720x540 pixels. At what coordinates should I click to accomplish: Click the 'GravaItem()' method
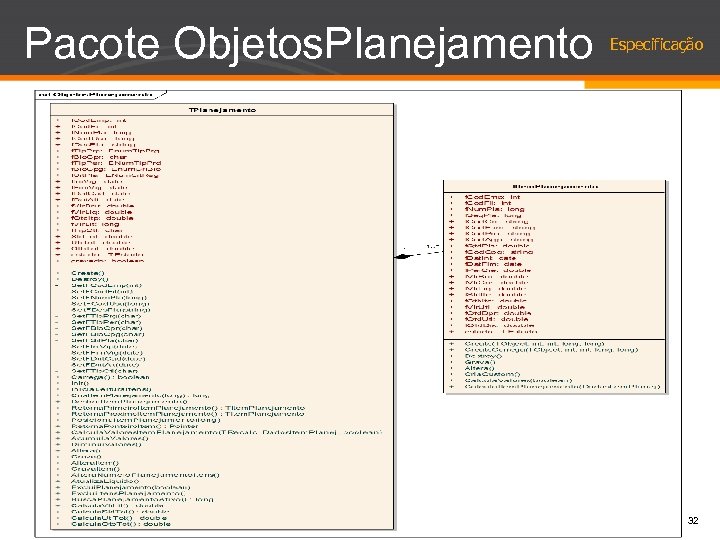(95, 469)
